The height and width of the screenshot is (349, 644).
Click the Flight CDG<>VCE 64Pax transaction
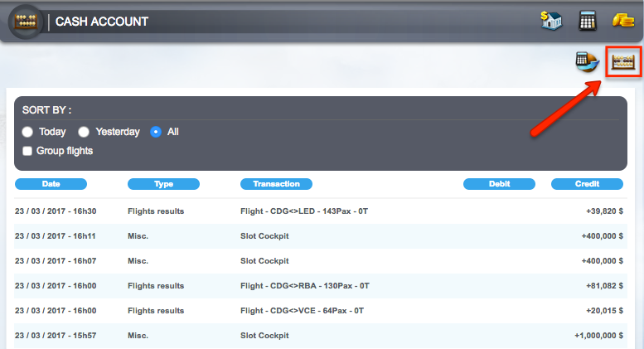click(302, 311)
